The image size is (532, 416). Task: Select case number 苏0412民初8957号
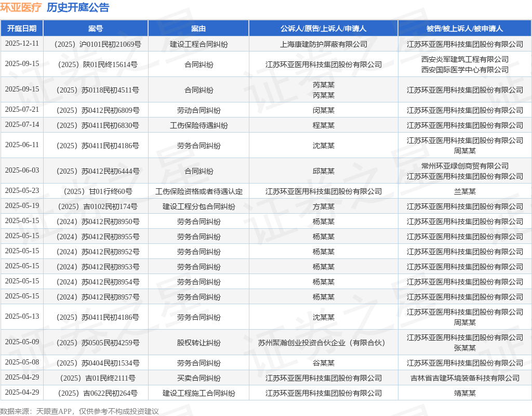point(97,297)
